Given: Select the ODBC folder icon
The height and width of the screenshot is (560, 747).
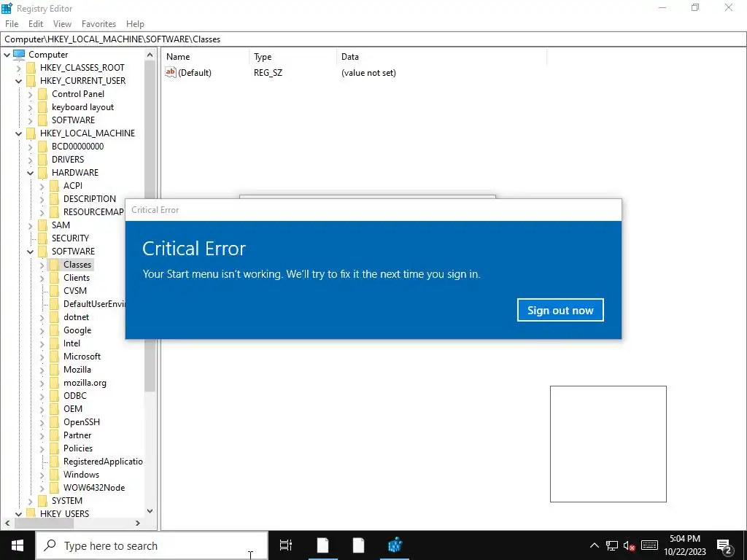Looking at the screenshot, I should pyautogui.click(x=54, y=396).
